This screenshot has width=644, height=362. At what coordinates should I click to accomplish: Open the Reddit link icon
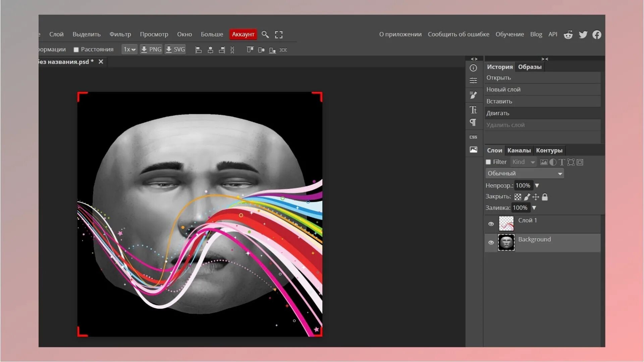click(568, 35)
